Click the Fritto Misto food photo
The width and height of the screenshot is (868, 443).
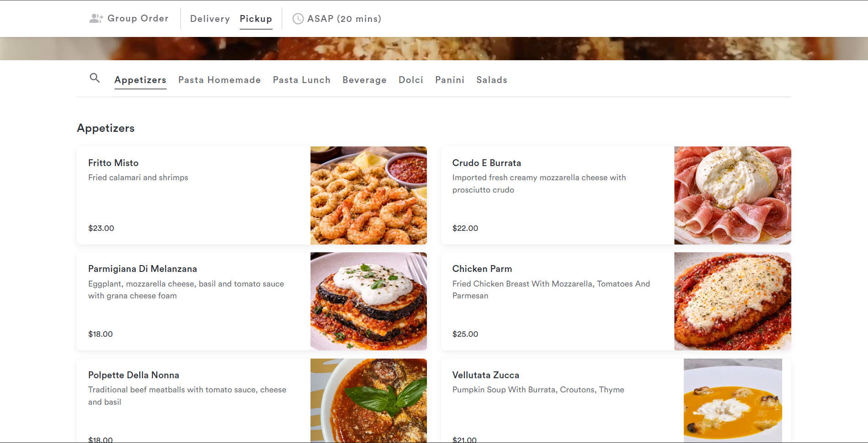[368, 195]
